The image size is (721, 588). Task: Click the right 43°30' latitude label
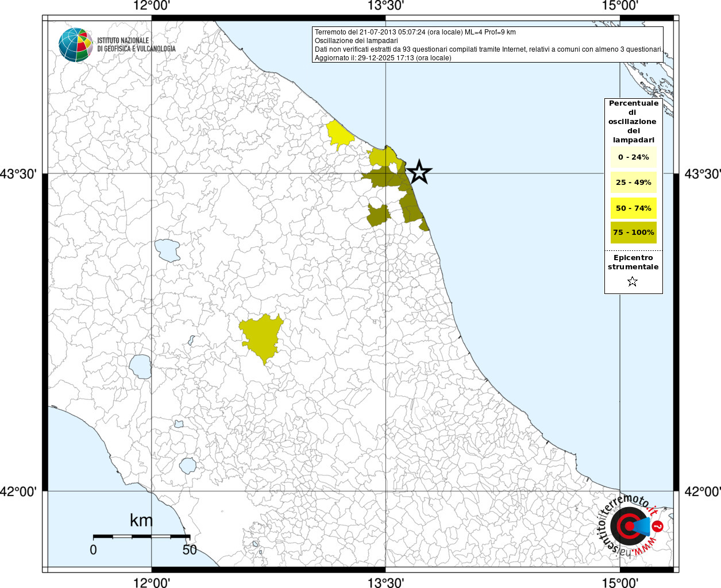(x=702, y=173)
